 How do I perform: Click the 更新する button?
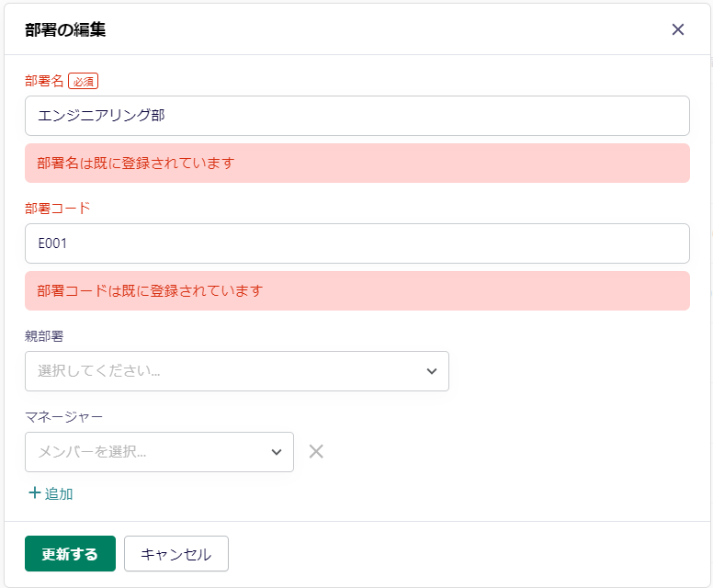(x=70, y=554)
